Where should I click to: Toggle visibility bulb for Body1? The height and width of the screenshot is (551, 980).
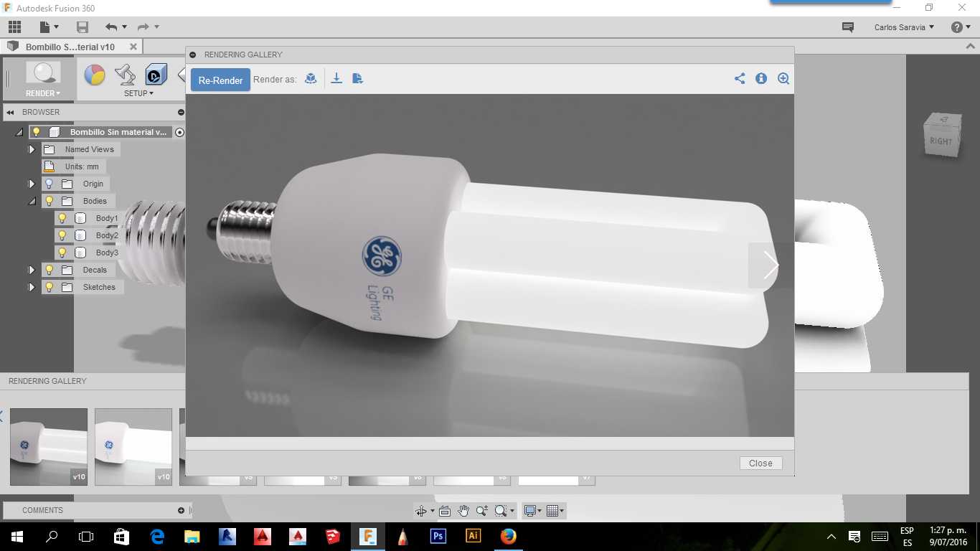pyautogui.click(x=62, y=218)
